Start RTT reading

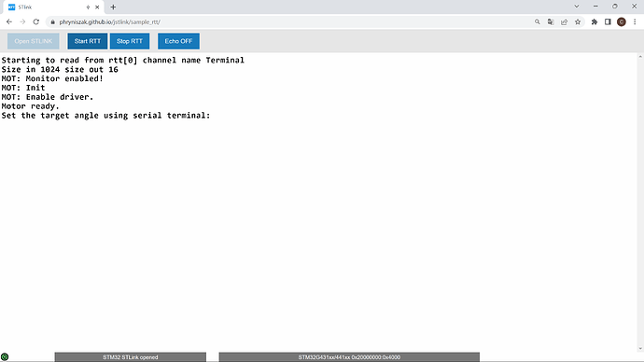click(88, 41)
